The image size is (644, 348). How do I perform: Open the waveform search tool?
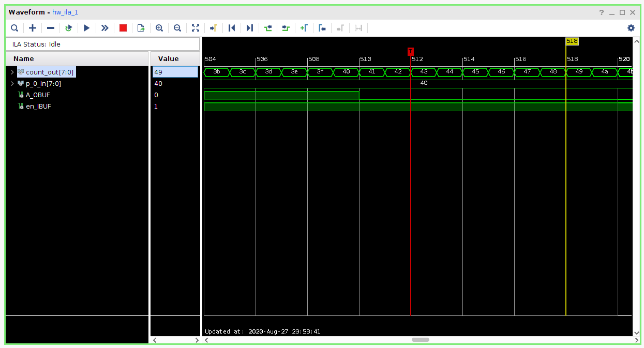14,28
